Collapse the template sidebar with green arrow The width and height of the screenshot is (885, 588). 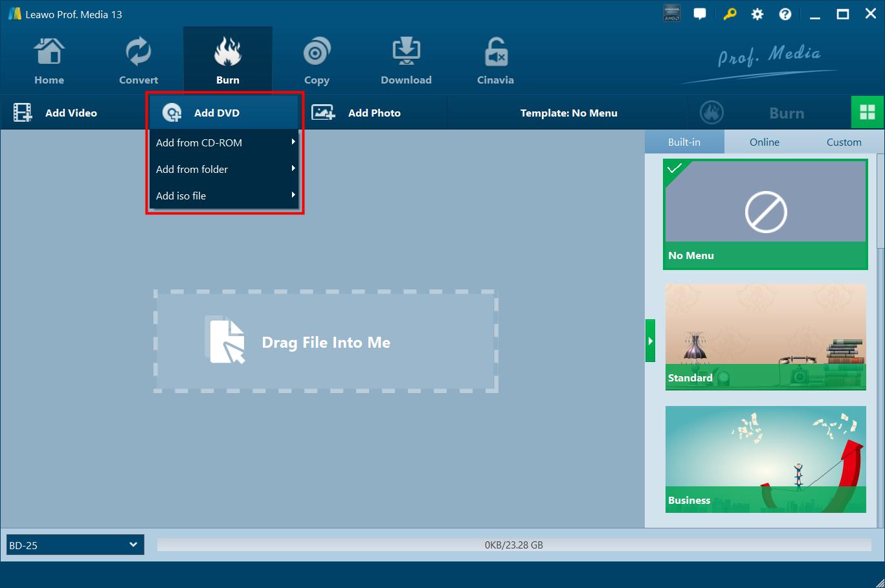(x=650, y=341)
